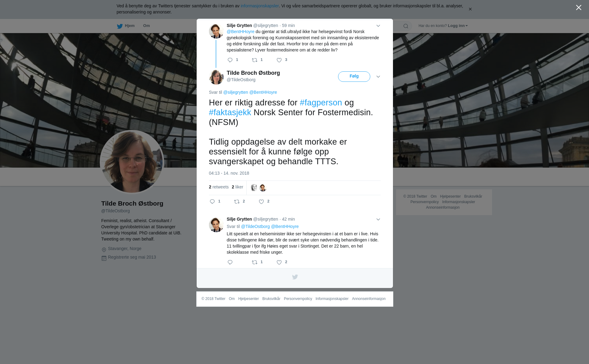Reply to Silje Grytten's first tweet
589x364 pixels.
coord(230,60)
